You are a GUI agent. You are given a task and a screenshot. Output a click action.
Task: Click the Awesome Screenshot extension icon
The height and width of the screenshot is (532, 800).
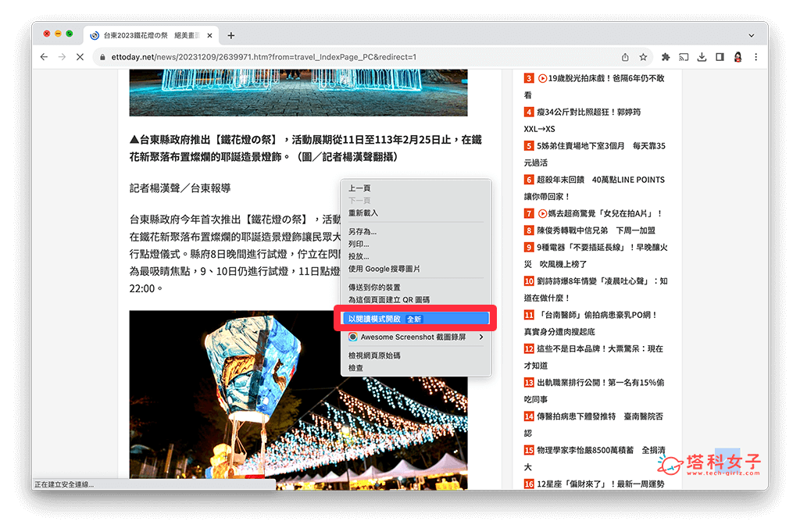coord(352,337)
